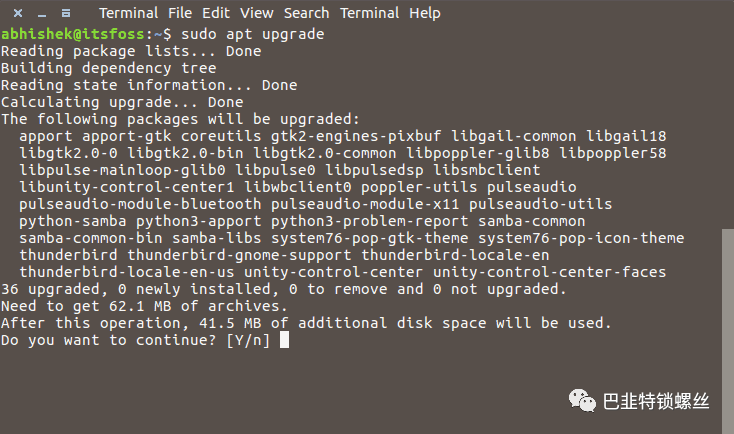
Task: Click the WeChat logo watermark icon
Action: [582, 401]
